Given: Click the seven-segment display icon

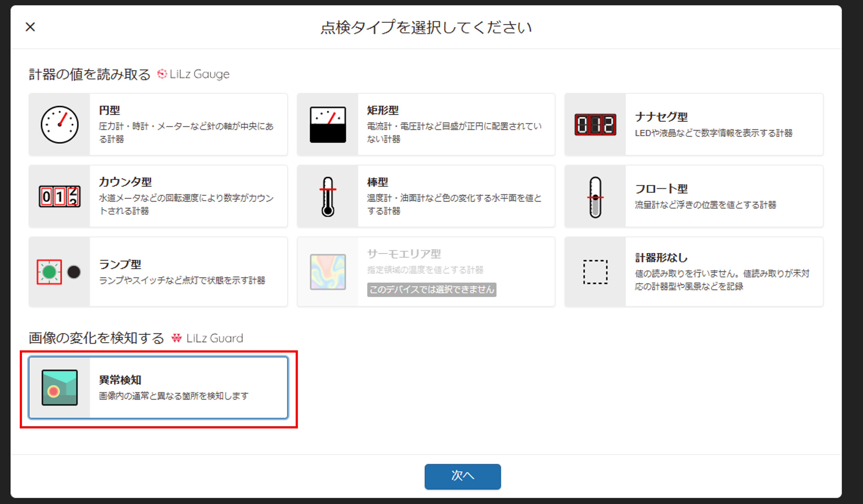Looking at the screenshot, I should 595,125.
